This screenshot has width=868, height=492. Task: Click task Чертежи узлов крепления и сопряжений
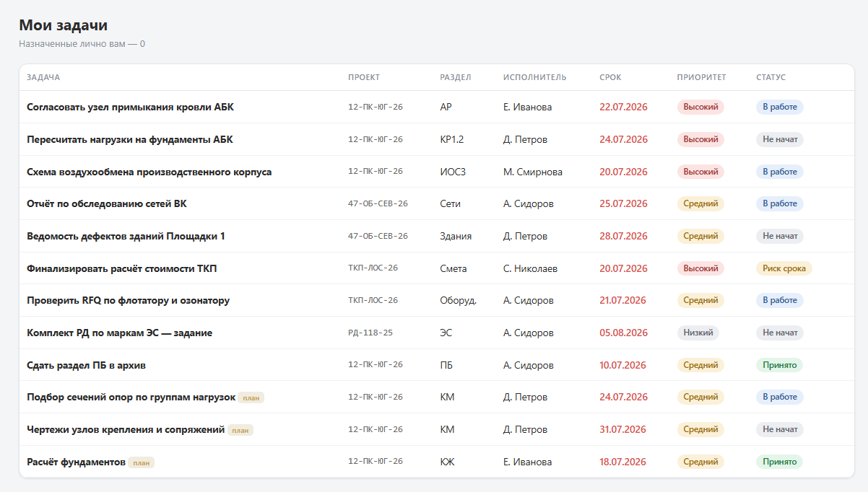pyautogui.click(x=126, y=429)
